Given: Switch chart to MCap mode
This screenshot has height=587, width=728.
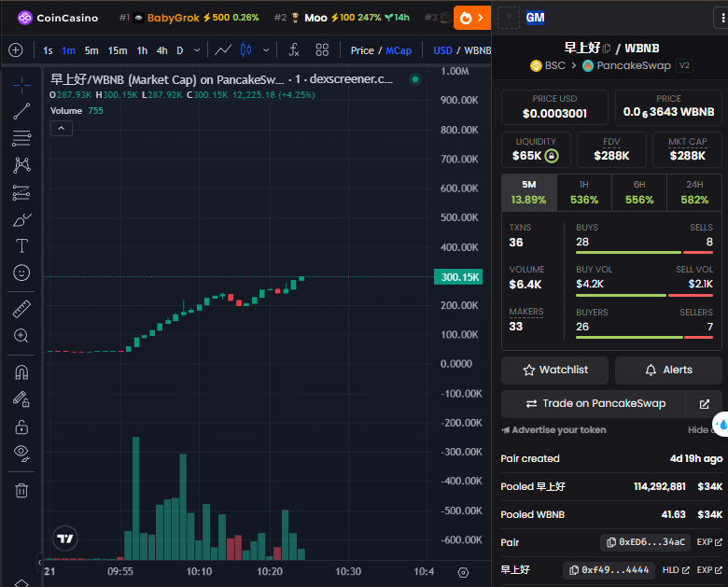Looking at the screenshot, I should pos(399,50).
